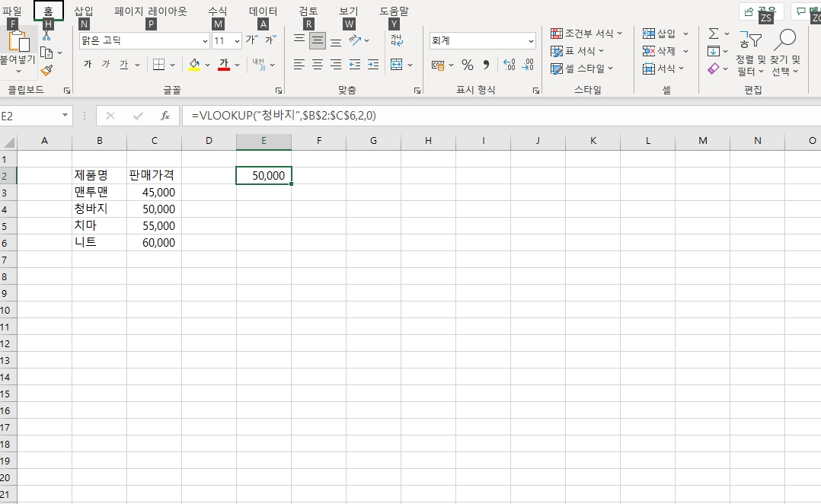This screenshot has height=504, width=821.
Task: Apply percent style
Action: (x=468, y=65)
